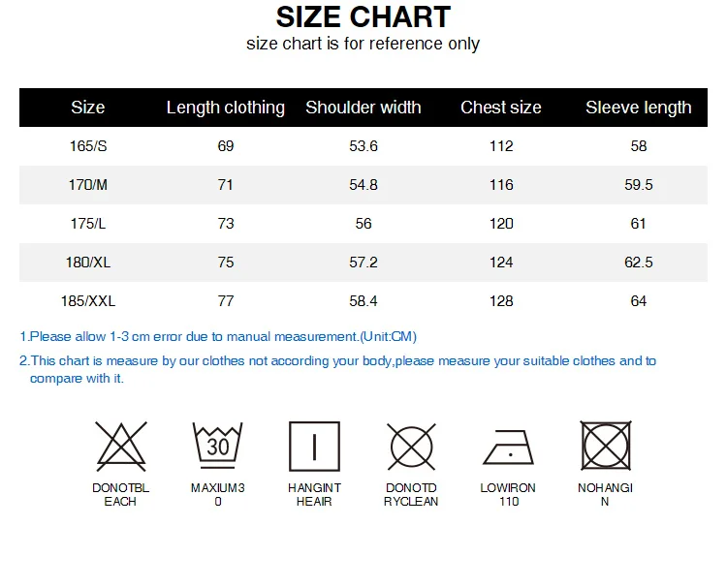Select the Size column header
Viewport: 727px width, 588px height.
pos(87,108)
